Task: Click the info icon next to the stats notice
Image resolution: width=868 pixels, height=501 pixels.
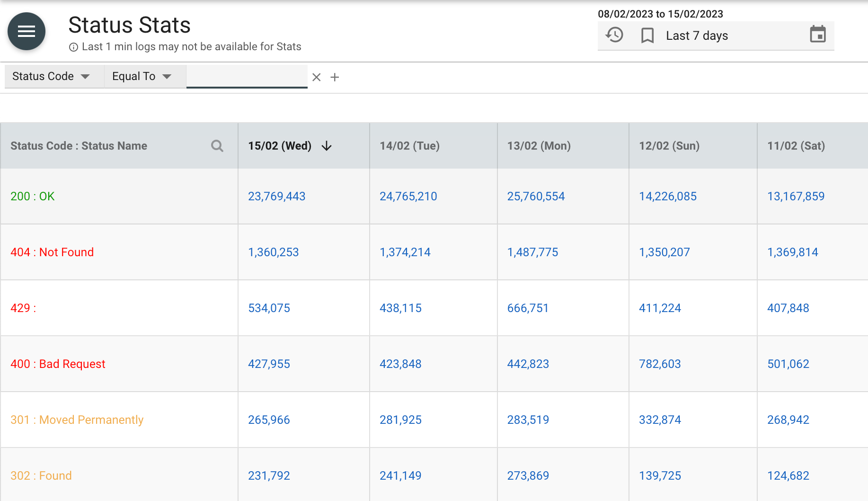Action: [73, 47]
